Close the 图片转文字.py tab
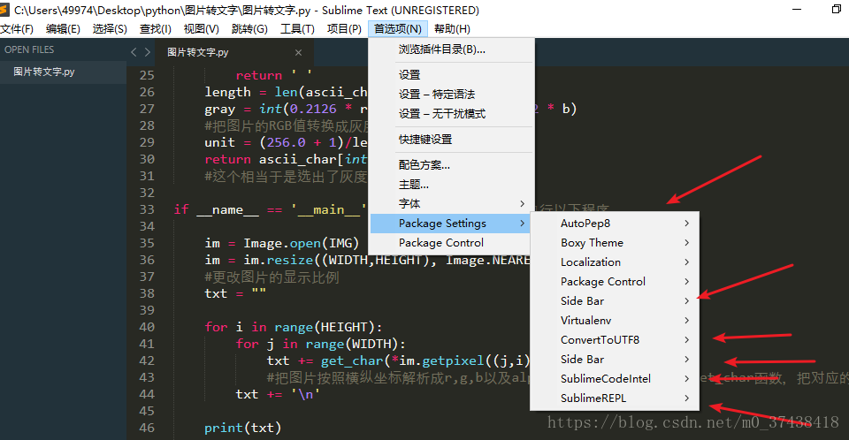The width and height of the screenshot is (849, 440). click(x=298, y=52)
